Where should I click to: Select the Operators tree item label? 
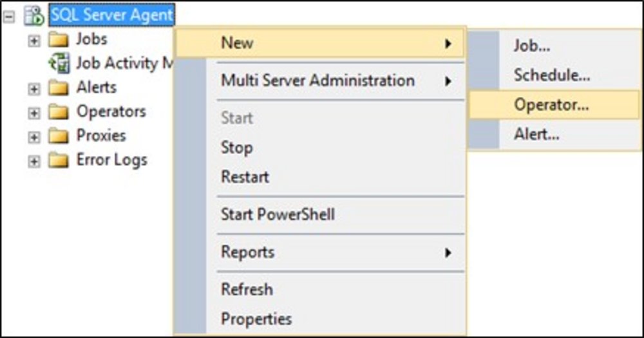[x=111, y=111]
